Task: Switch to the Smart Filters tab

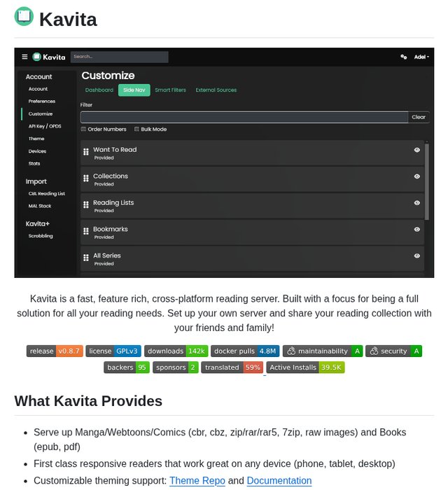Action: pyautogui.click(x=170, y=90)
